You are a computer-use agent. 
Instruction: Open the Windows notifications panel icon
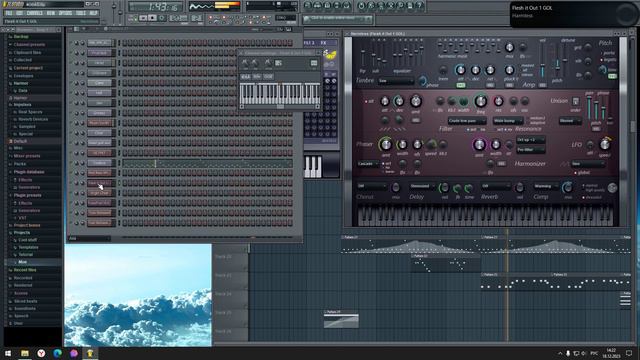click(x=629, y=353)
